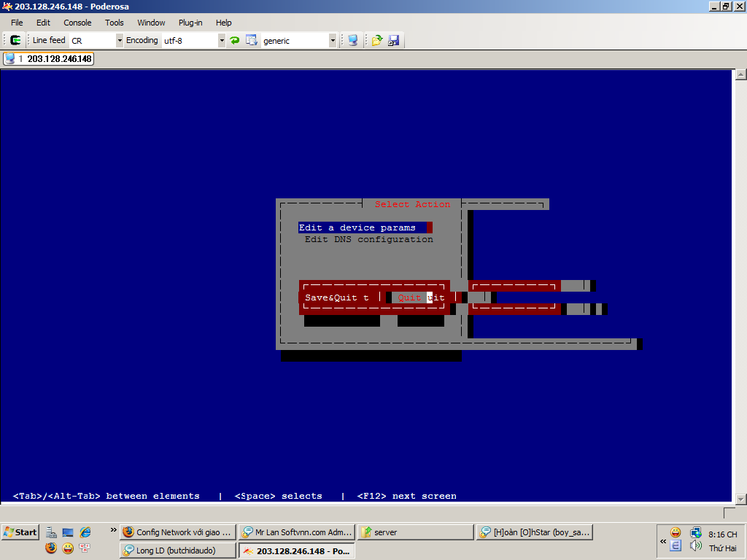Open the Start menu button
Screen dimensions: 747x560
click(20, 532)
